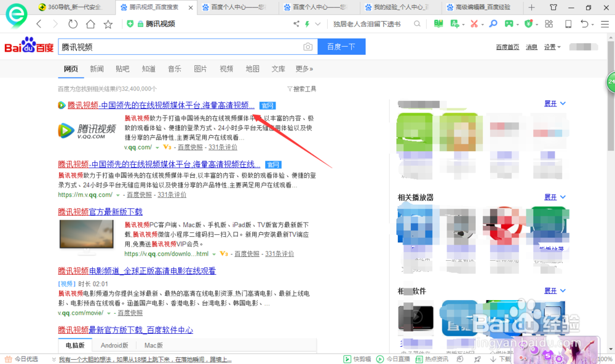615x364 pixels.
Task: Click the shirt skin icon in title bar
Action: (553, 7)
